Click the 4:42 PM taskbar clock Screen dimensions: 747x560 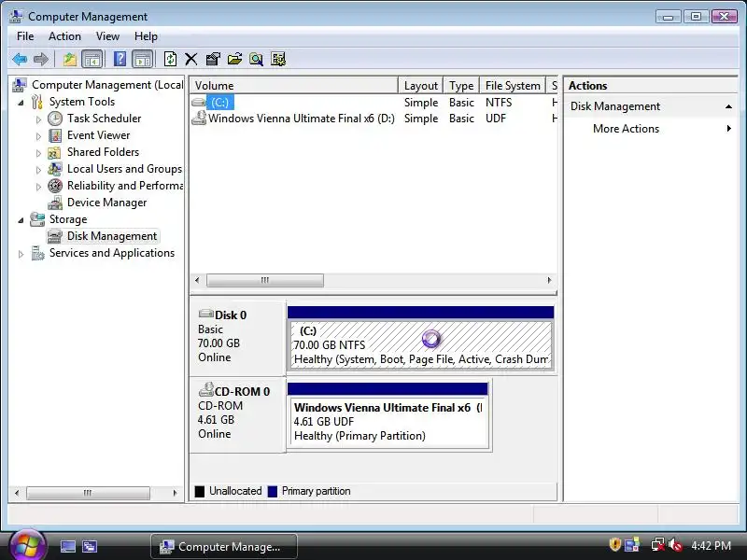711,546
